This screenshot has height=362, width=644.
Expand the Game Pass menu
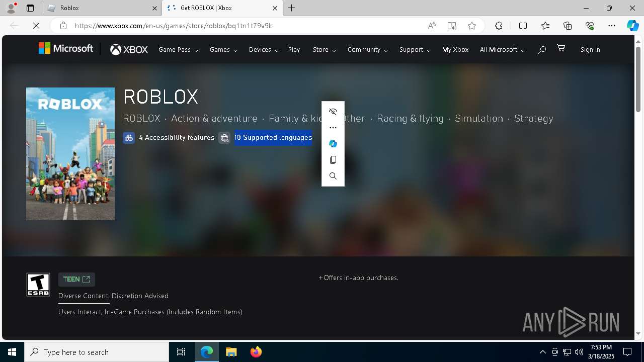click(x=178, y=50)
